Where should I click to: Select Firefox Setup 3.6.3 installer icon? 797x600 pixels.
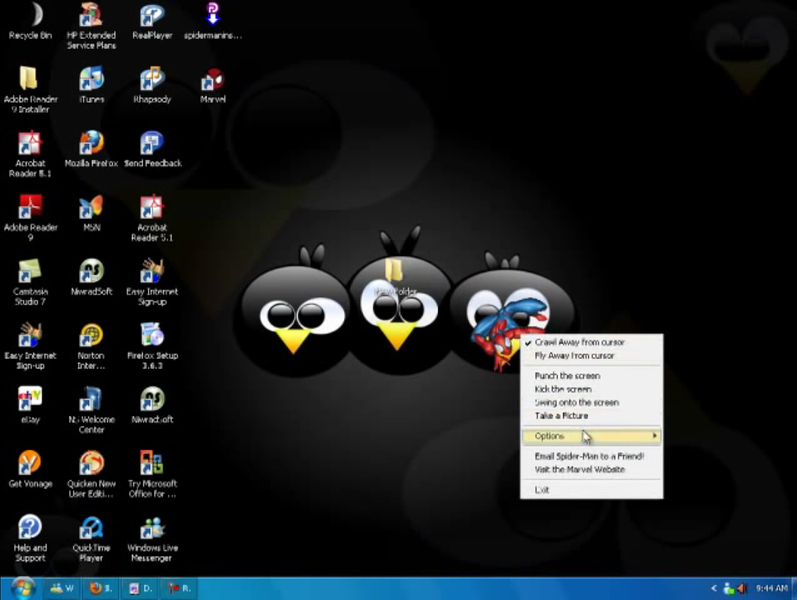152,345
